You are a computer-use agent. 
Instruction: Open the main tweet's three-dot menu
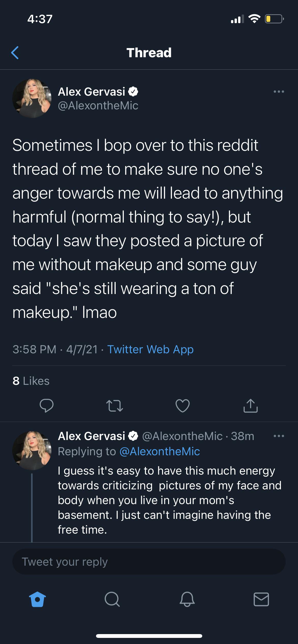coord(279,92)
